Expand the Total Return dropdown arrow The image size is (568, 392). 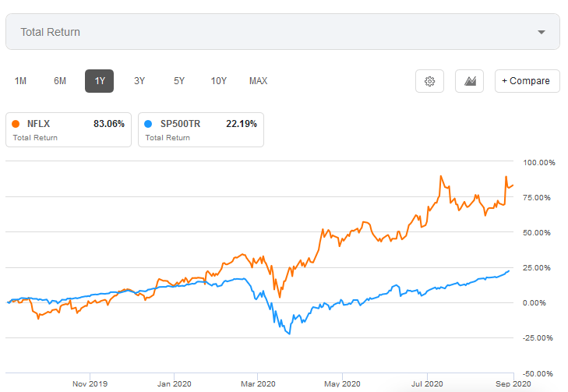click(542, 33)
